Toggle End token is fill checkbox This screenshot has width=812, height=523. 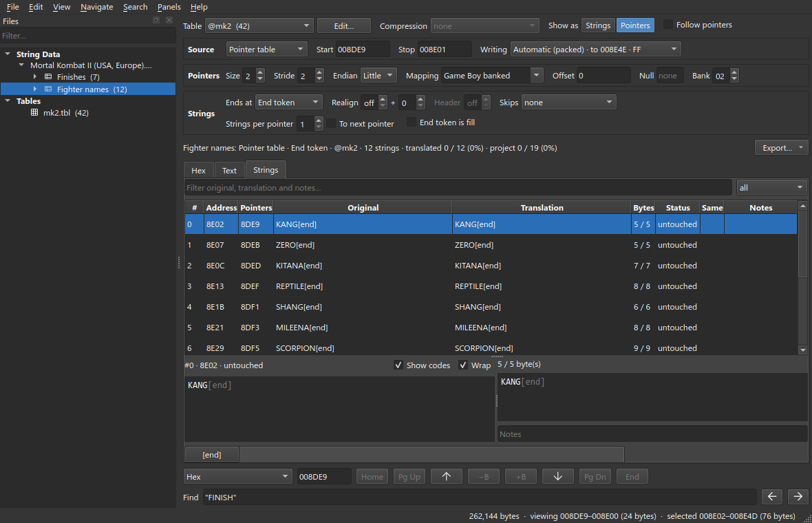coord(412,122)
